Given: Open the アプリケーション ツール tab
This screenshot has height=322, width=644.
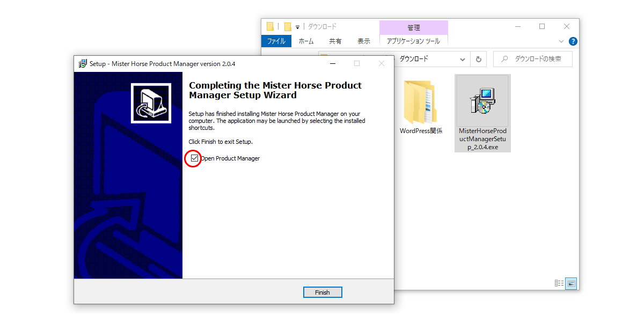Looking at the screenshot, I should coord(413,41).
